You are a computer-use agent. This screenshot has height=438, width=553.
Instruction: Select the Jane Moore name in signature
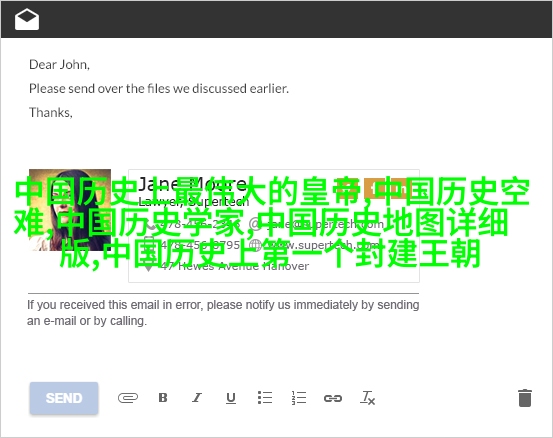coord(192,184)
